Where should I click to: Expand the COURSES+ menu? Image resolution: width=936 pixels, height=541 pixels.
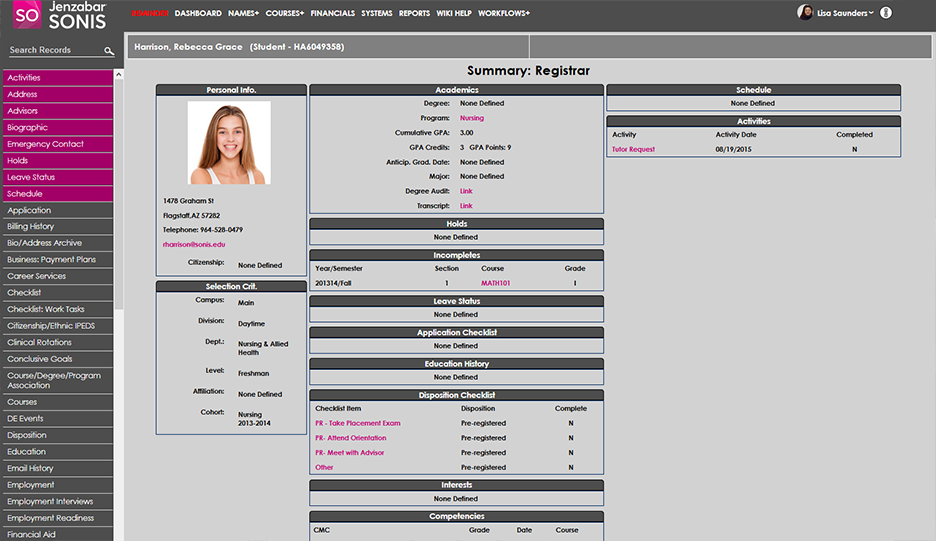285,13
